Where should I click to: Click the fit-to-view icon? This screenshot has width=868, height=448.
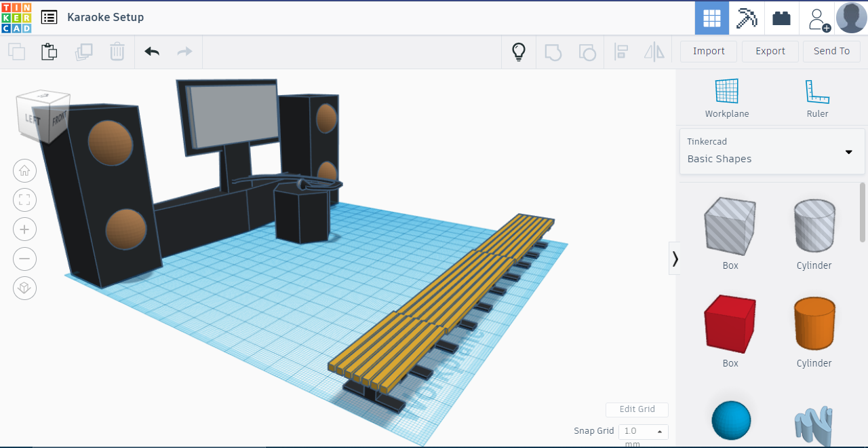pos(24,200)
